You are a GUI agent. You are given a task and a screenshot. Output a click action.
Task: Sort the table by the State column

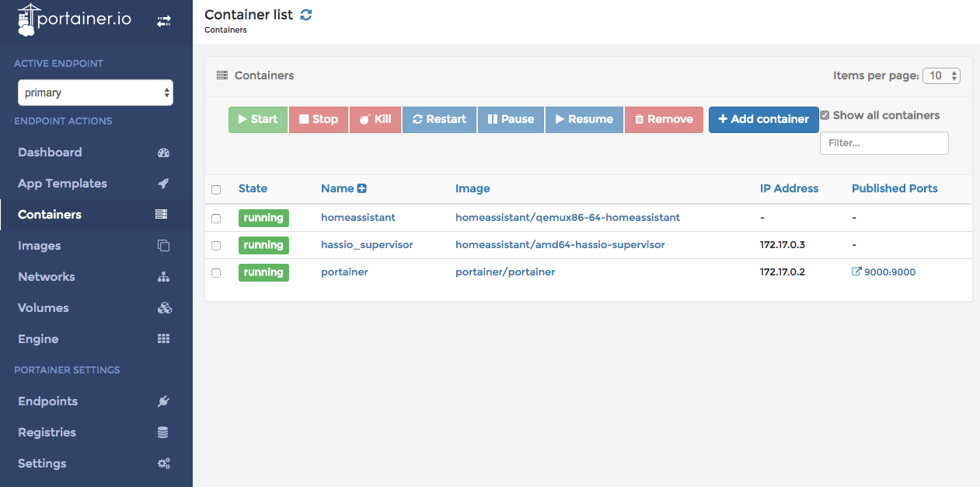tap(253, 188)
